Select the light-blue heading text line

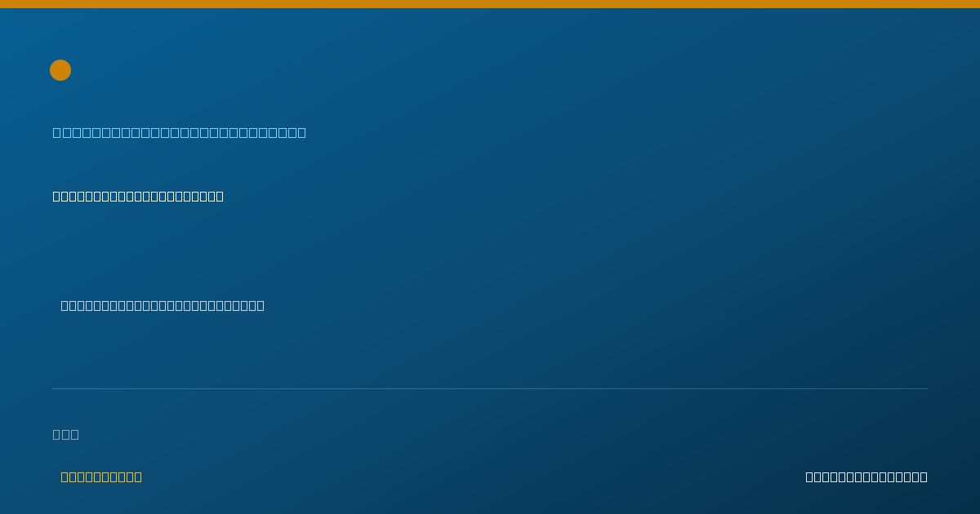(x=180, y=132)
